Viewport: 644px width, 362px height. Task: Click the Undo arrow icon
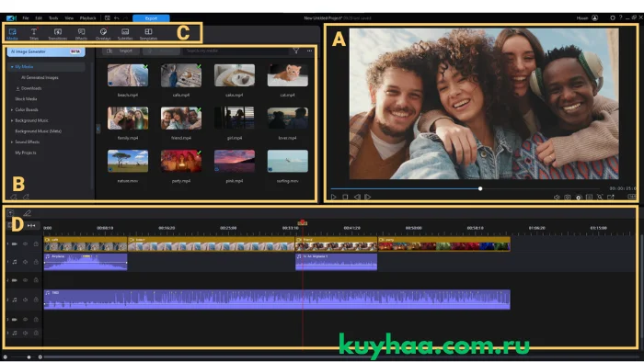tap(117, 18)
